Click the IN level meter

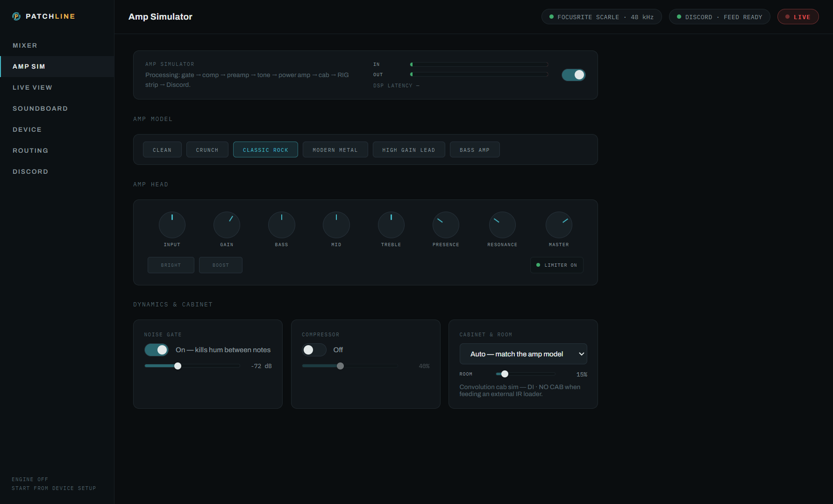click(479, 64)
